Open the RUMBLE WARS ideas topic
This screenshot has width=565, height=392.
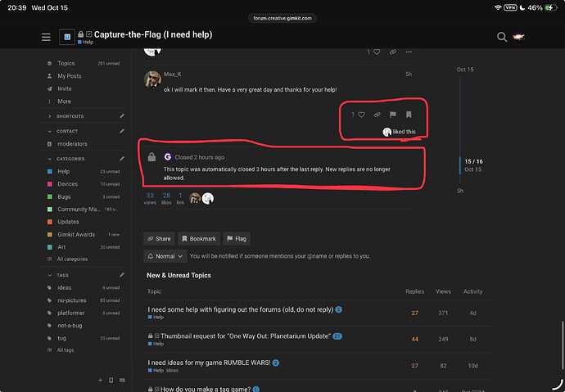pos(209,363)
